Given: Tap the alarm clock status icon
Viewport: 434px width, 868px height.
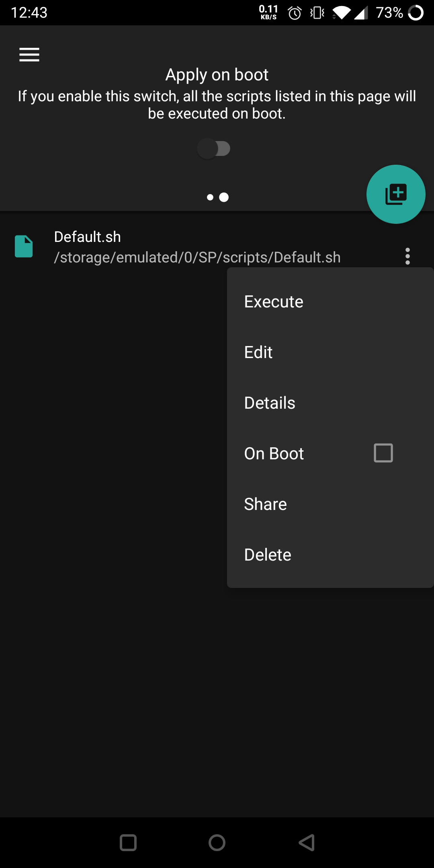Looking at the screenshot, I should [x=295, y=13].
